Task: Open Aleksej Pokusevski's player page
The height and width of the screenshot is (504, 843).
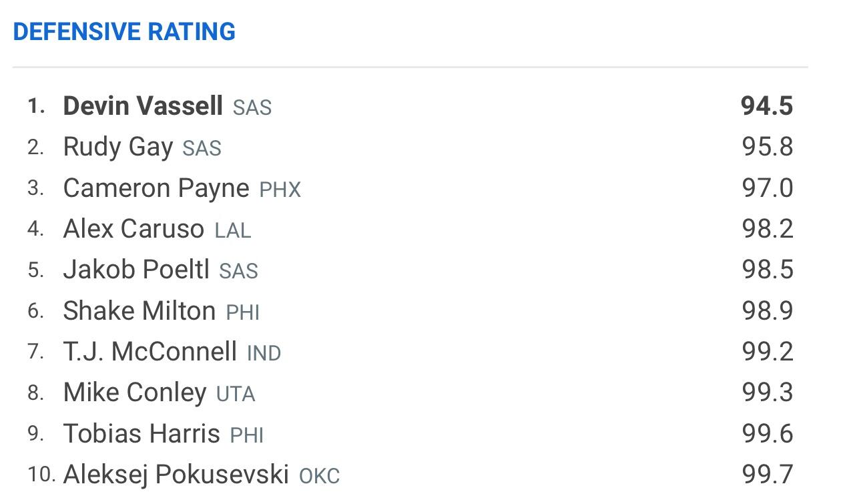Action: coord(176,475)
